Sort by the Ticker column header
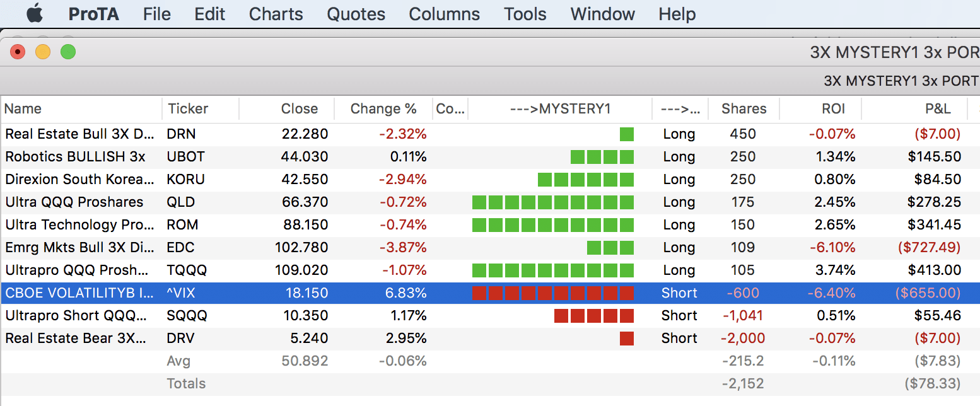 (x=188, y=109)
